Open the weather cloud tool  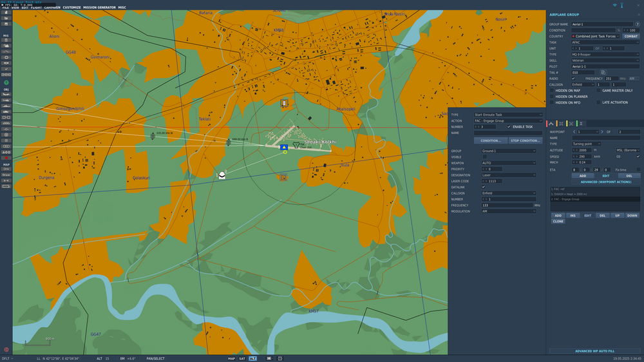click(x=6, y=46)
